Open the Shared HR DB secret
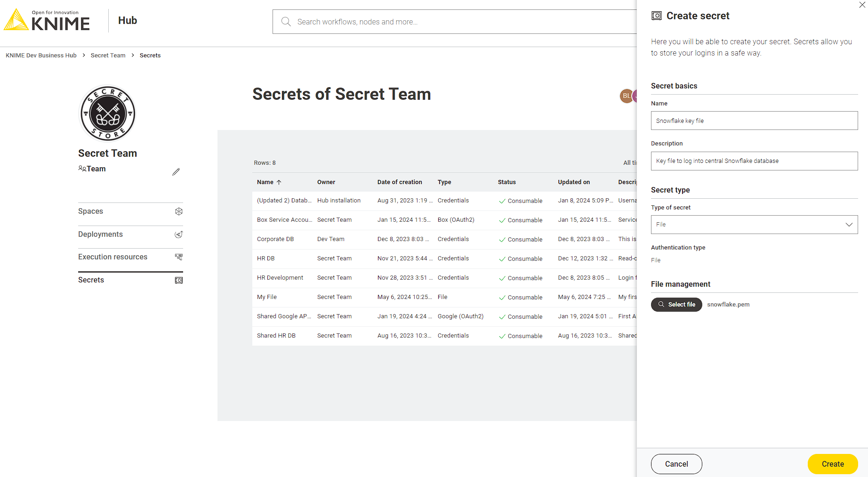The image size is (868, 477). [x=276, y=336]
